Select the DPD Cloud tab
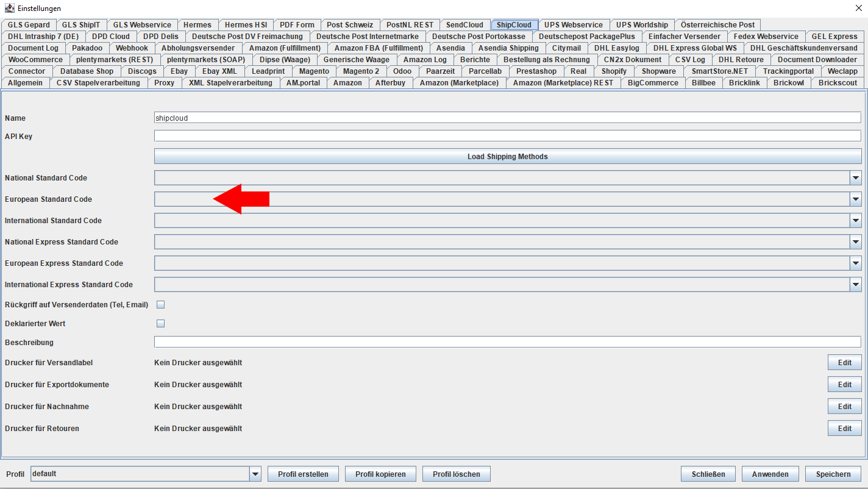This screenshot has width=868, height=489. [x=111, y=37]
